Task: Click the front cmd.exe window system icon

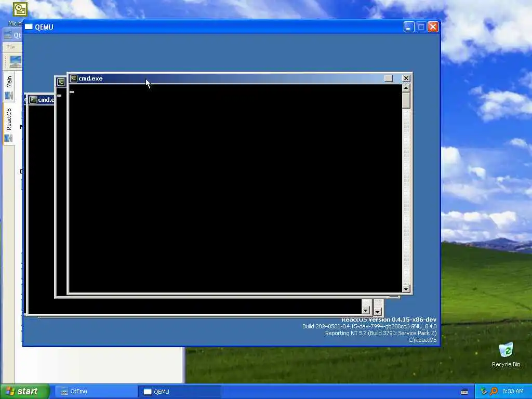Action: (x=74, y=78)
